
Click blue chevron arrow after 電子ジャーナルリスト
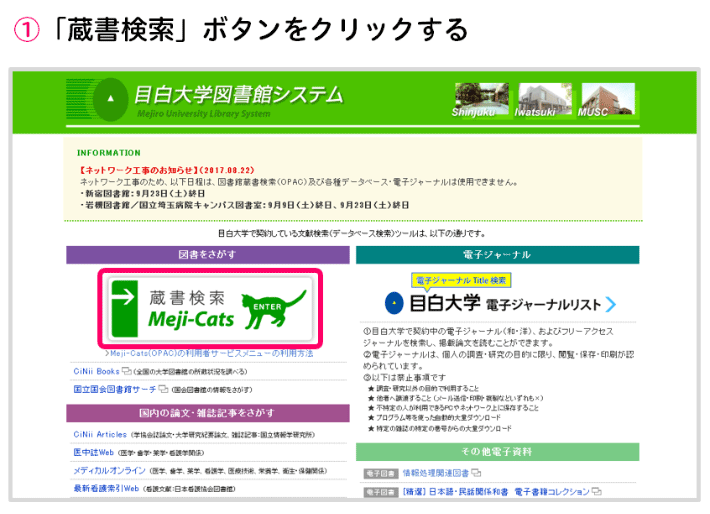coord(611,304)
